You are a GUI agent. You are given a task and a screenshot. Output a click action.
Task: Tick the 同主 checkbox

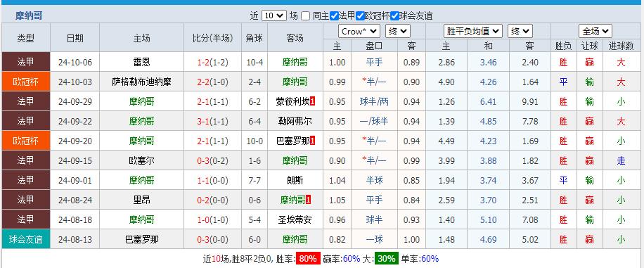(x=305, y=16)
